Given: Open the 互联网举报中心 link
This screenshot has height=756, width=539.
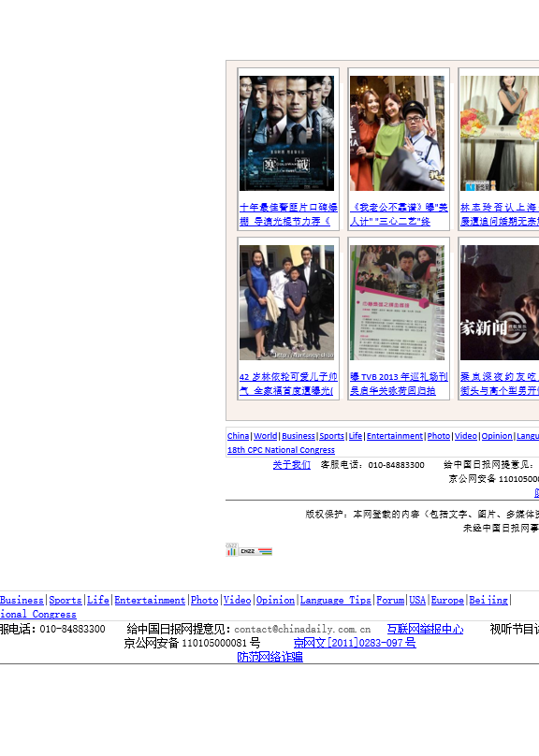Looking at the screenshot, I should point(425,629).
